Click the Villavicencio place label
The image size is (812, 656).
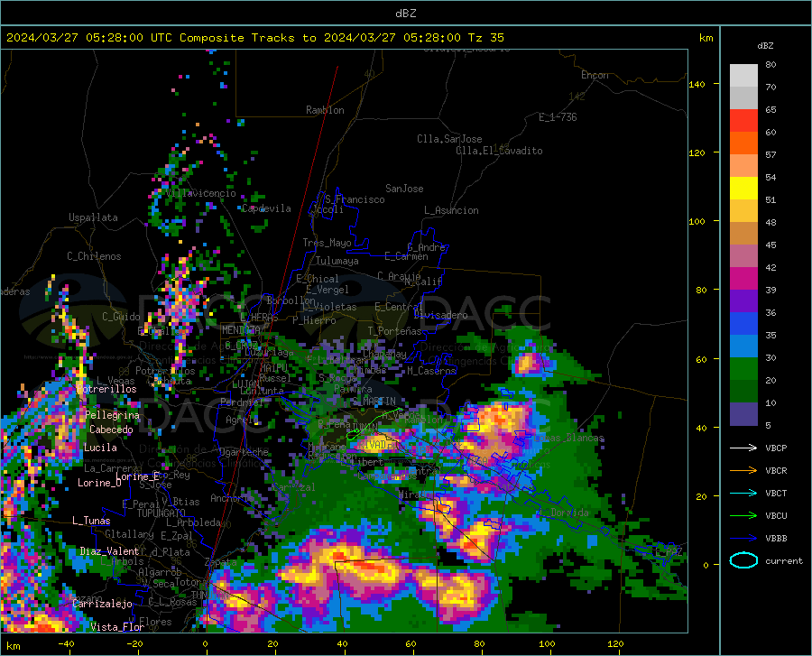[201, 193]
